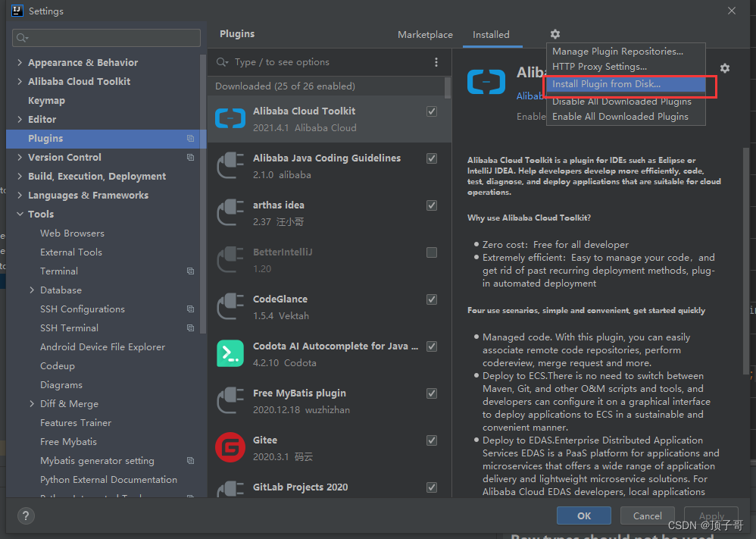Expand the Diff & Merge node
This screenshot has width=756, height=539.
tap(32, 404)
